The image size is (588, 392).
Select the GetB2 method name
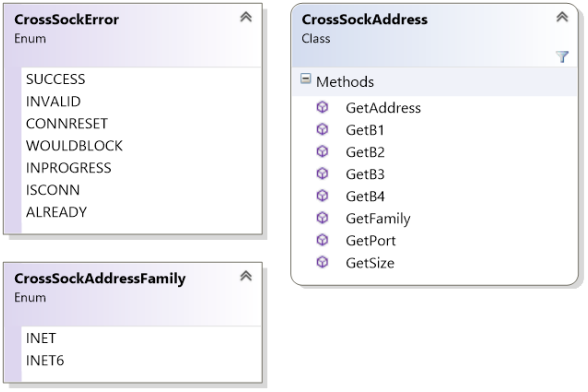365,152
